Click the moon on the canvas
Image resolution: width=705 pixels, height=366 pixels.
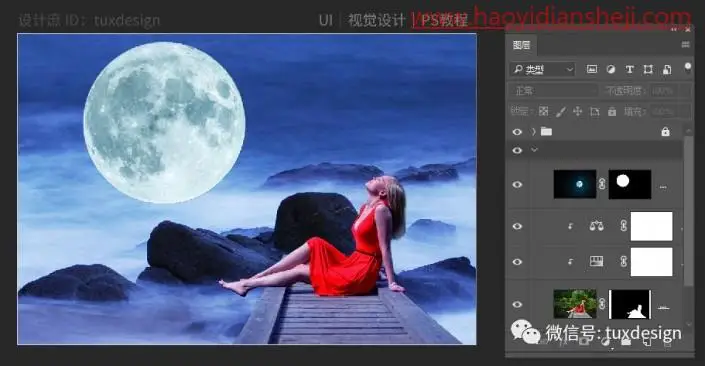pyautogui.click(x=164, y=122)
